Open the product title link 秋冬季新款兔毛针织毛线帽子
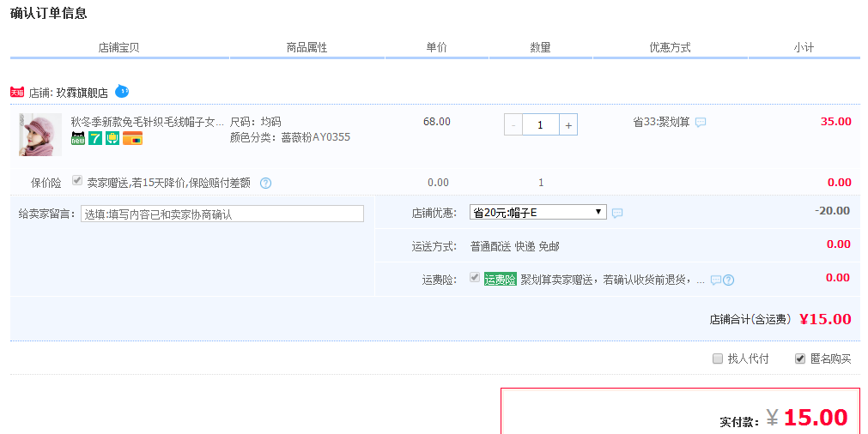Image resolution: width=868 pixels, height=434 pixels. pos(148,122)
